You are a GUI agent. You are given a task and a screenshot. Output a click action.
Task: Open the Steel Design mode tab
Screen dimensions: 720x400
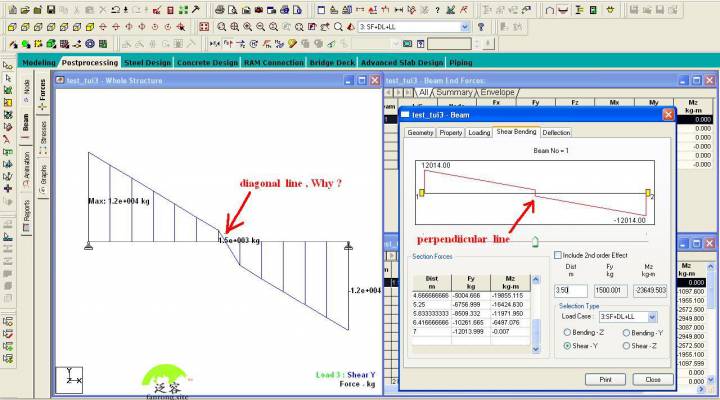point(147,62)
